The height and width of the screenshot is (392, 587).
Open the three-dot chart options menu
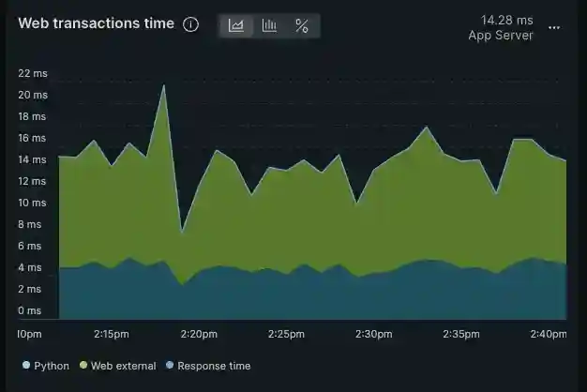point(554,28)
